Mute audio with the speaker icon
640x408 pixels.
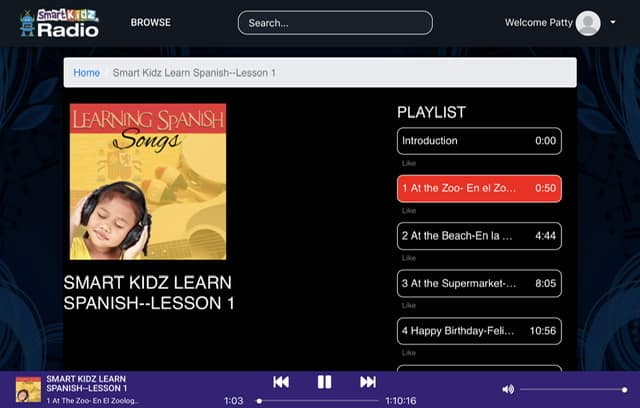pos(508,389)
